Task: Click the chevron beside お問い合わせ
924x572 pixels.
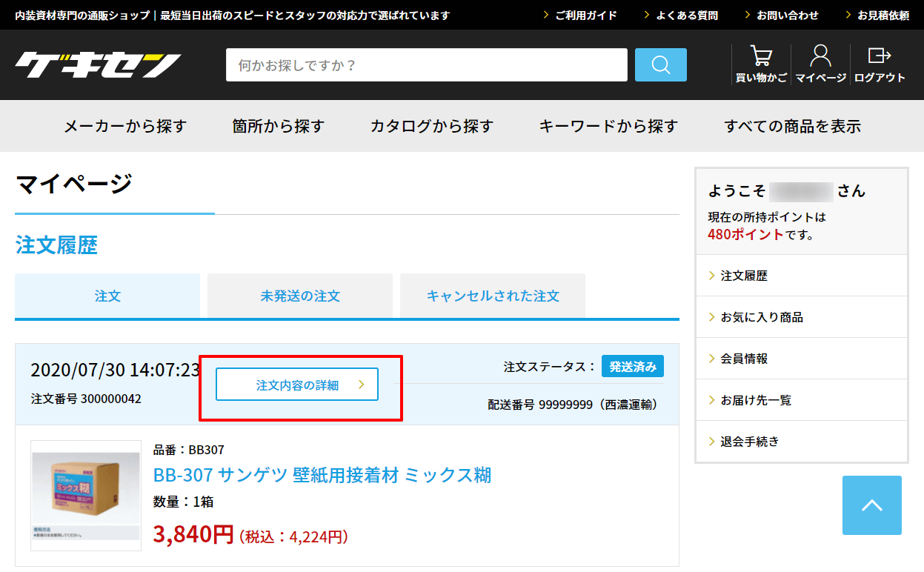Action: [x=747, y=13]
